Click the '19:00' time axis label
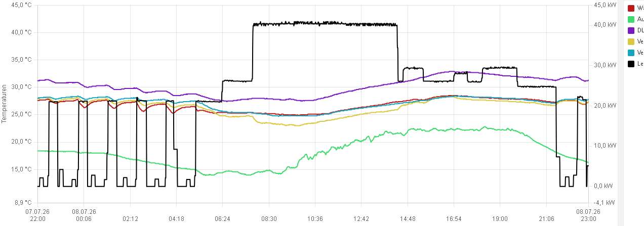 (500, 219)
